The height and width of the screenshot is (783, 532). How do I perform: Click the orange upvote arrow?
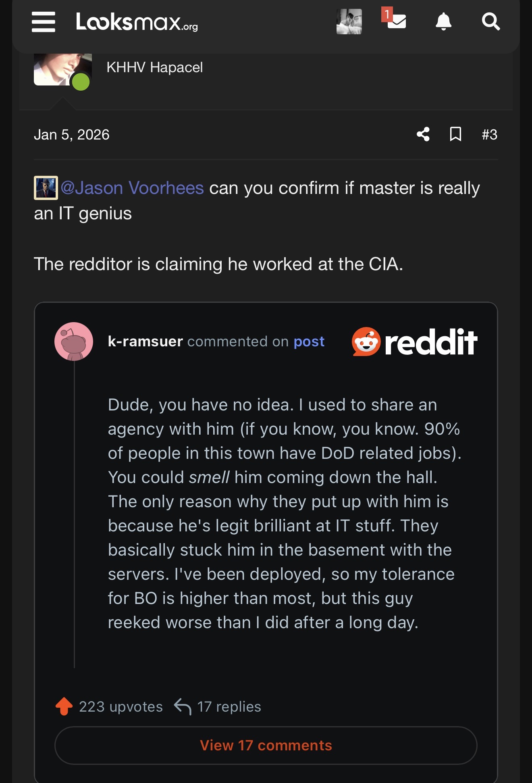pos(64,706)
